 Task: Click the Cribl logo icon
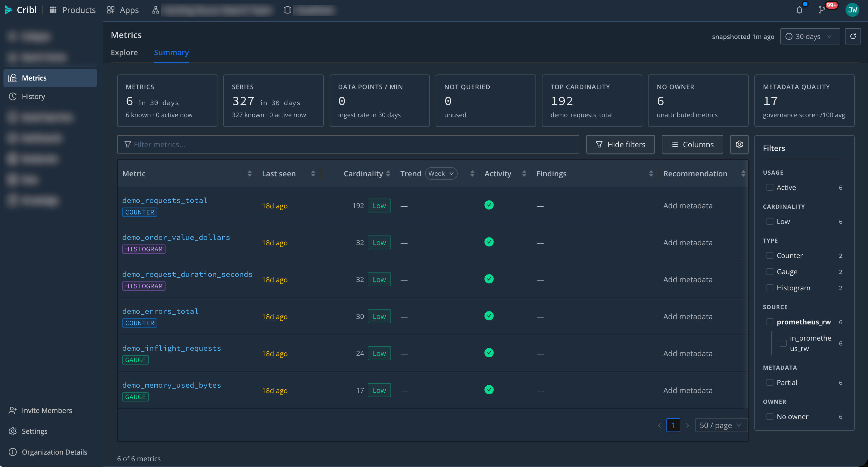[8, 10]
